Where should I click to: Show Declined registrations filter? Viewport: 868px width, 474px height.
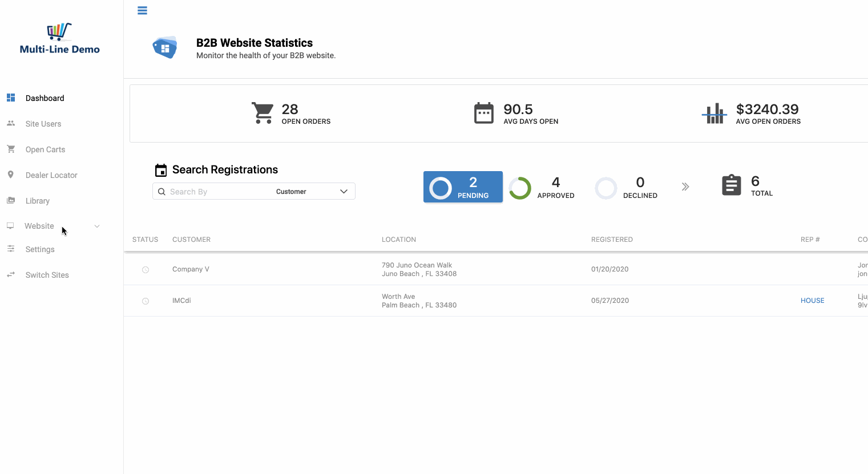(626, 188)
